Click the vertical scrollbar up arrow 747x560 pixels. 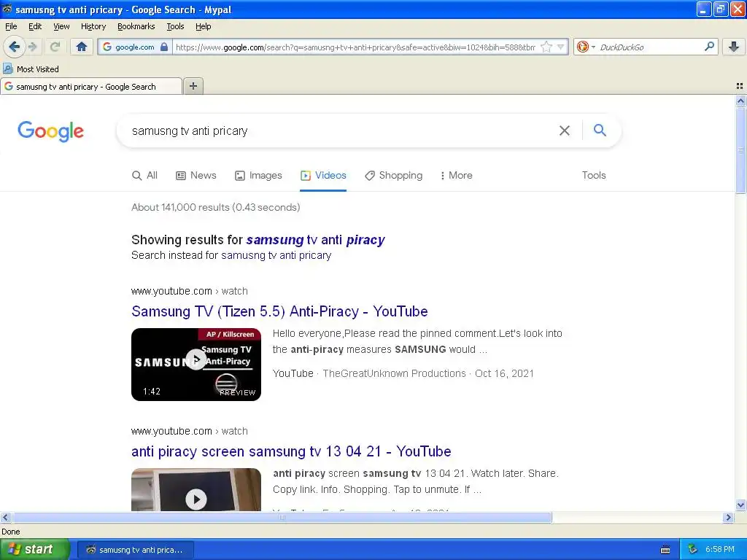(740, 101)
